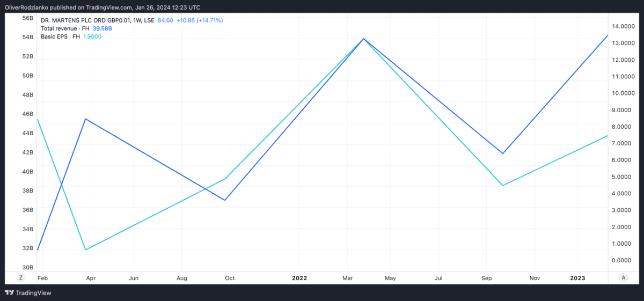Click the Z timezone button at bottom-left
The width and height of the screenshot is (644, 301).
pos(21,277)
